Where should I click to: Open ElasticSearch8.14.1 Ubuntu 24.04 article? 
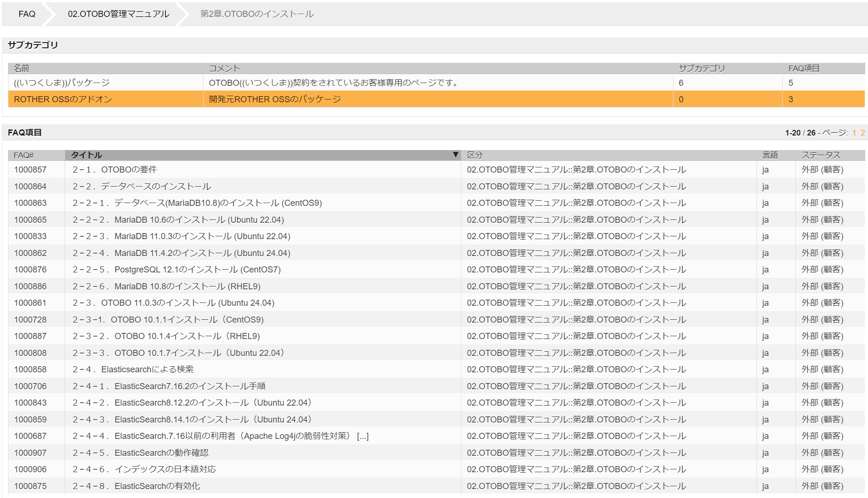coord(192,420)
